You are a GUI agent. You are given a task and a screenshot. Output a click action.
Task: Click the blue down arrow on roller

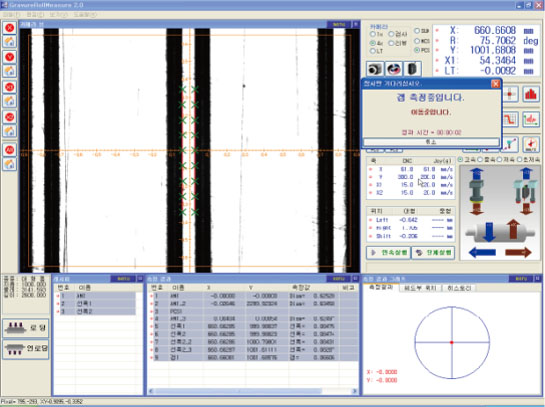489,232
